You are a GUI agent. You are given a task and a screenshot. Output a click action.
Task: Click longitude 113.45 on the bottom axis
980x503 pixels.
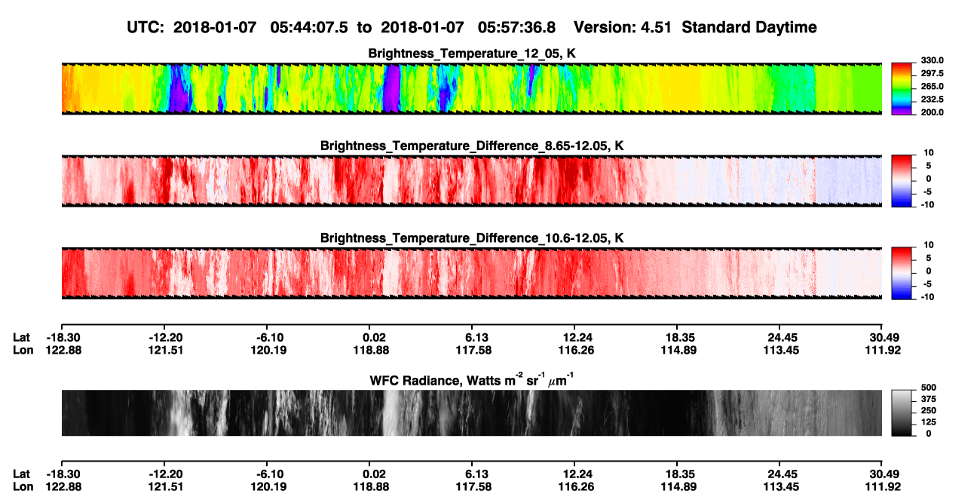click(780, 486)
